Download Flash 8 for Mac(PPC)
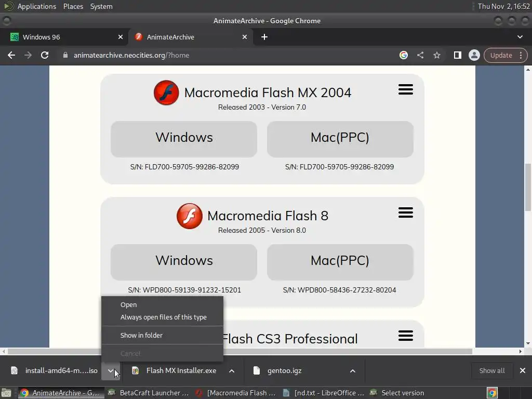This screenshot has width=532, height=399. pos(340,262)
